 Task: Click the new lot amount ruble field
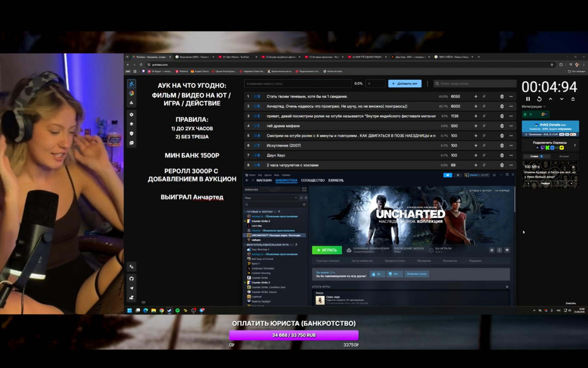tap(375, 83)
